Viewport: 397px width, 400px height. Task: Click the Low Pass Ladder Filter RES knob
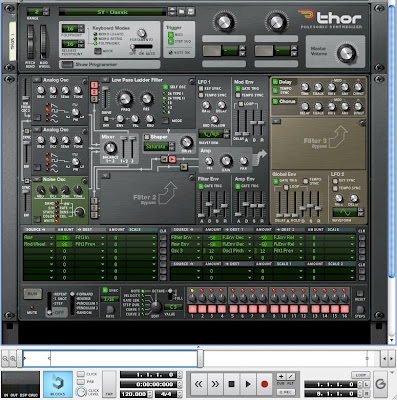tap(146, 99)
